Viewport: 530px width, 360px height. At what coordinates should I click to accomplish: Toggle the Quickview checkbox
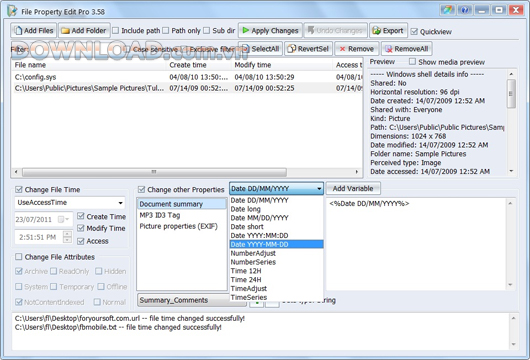[414, 32]
